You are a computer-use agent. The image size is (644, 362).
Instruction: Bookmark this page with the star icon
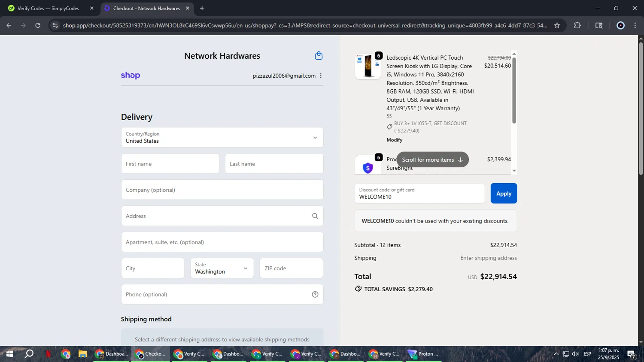click(x=557, y=25)
